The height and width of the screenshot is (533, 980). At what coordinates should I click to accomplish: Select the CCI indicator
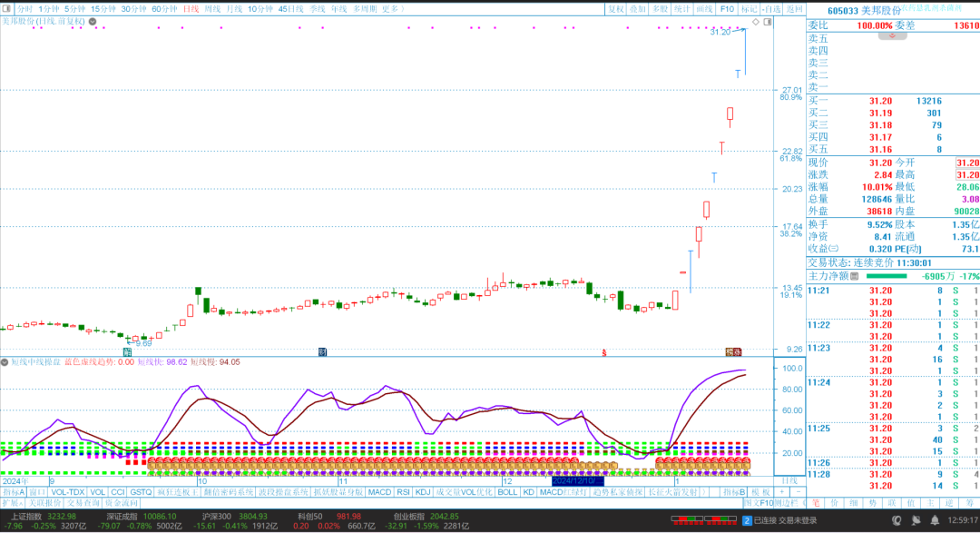(117, 492)
